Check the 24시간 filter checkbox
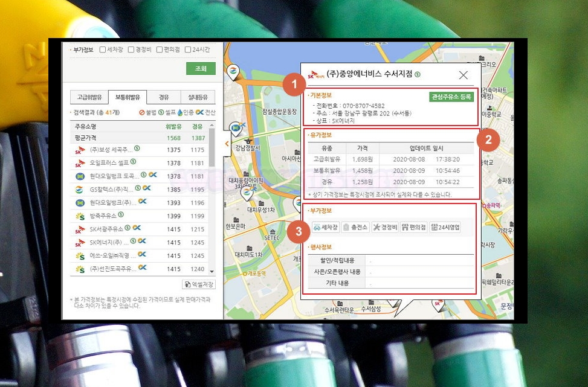 188,50
